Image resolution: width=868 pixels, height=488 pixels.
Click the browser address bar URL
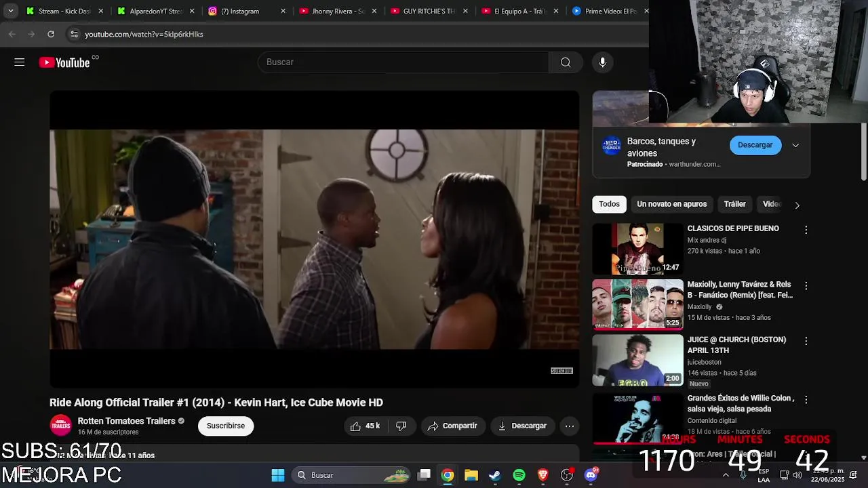(144, 34)
